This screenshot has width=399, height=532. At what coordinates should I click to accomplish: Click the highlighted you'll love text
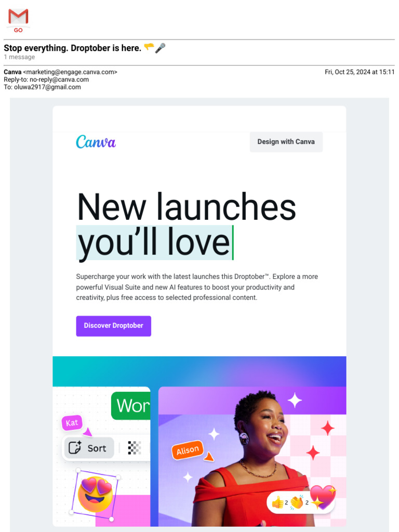tap(154, 242)
